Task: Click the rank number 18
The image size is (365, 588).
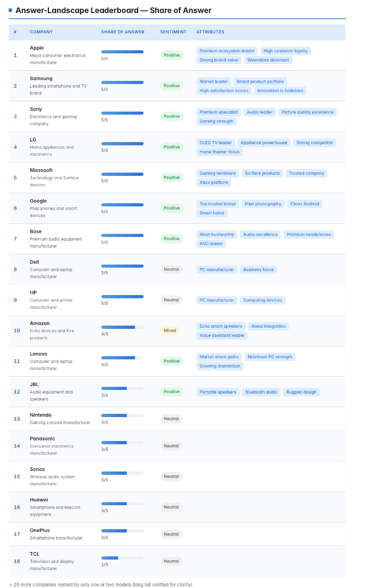Action: pos(17,561)
